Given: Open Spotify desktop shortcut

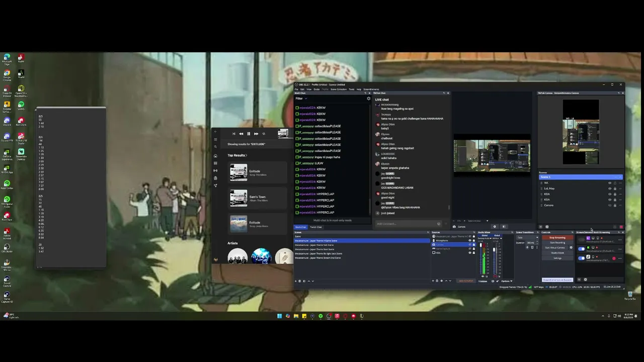Looking at the screenshot, I should [x=21, y=106].
